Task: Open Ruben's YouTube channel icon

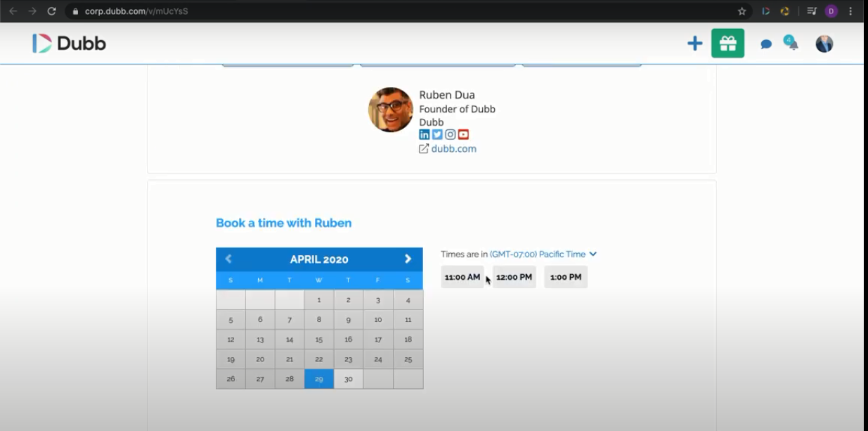Action: pos(463,134)
